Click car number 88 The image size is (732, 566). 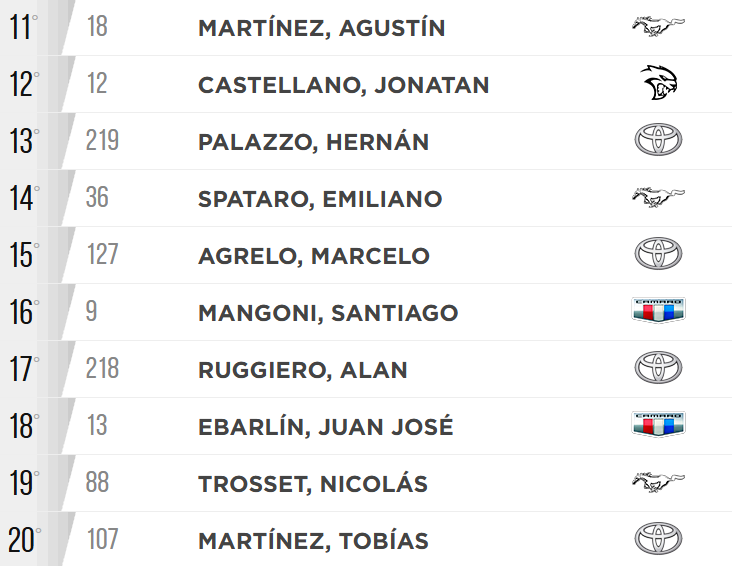(98, 483)
